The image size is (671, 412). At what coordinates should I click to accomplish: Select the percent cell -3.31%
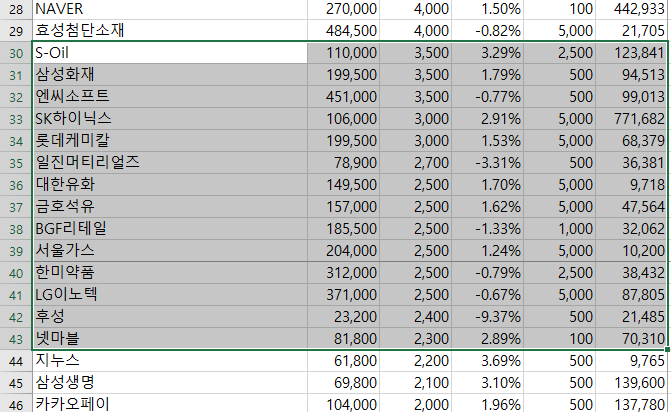tap(487, 163)
